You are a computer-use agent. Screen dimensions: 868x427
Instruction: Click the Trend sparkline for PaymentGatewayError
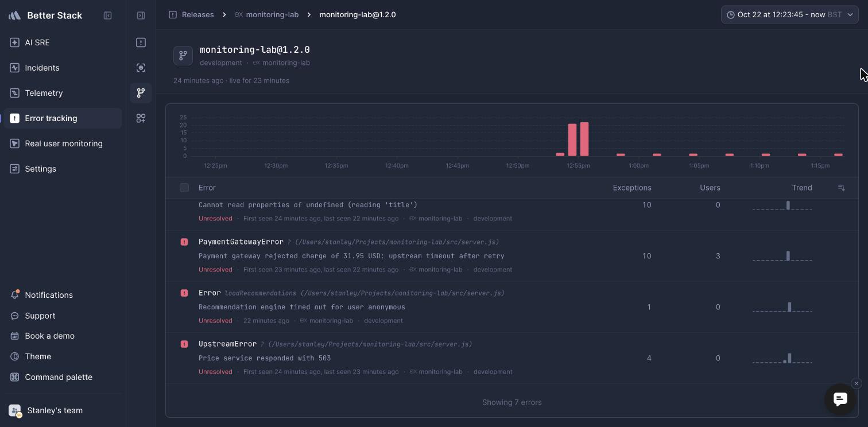(x=782, y=256)
